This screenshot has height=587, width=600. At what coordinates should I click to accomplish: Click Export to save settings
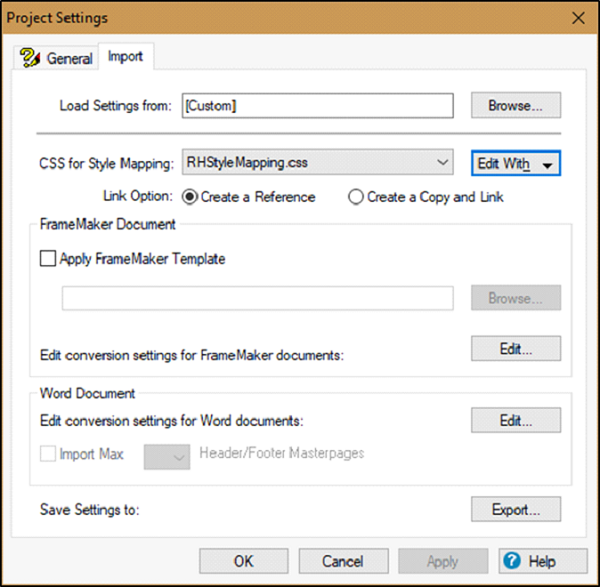[x=515, y=509]
